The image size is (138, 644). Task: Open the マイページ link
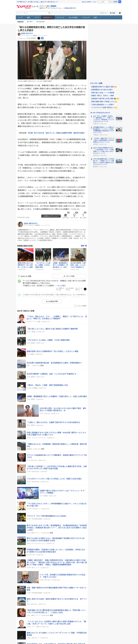pyautogui.click(x=103, y=13)
